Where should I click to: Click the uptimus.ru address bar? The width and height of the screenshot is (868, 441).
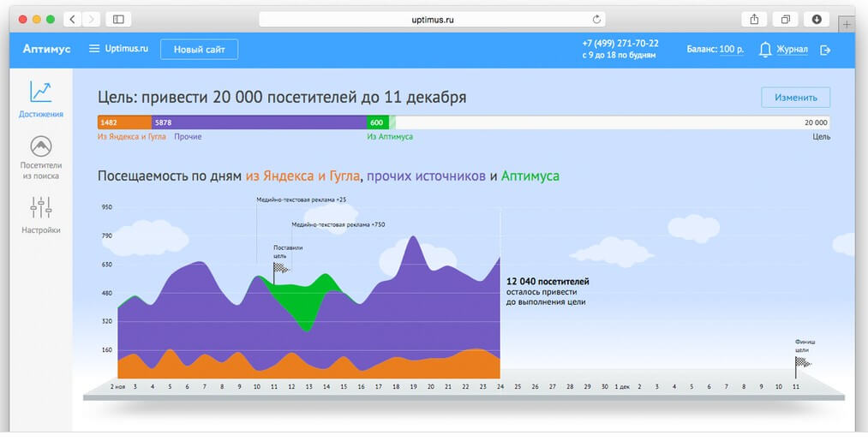432,19
